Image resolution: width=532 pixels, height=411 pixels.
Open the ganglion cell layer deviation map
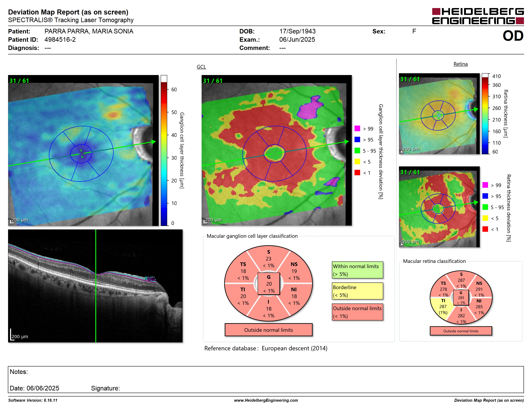[x=276, y=150]
